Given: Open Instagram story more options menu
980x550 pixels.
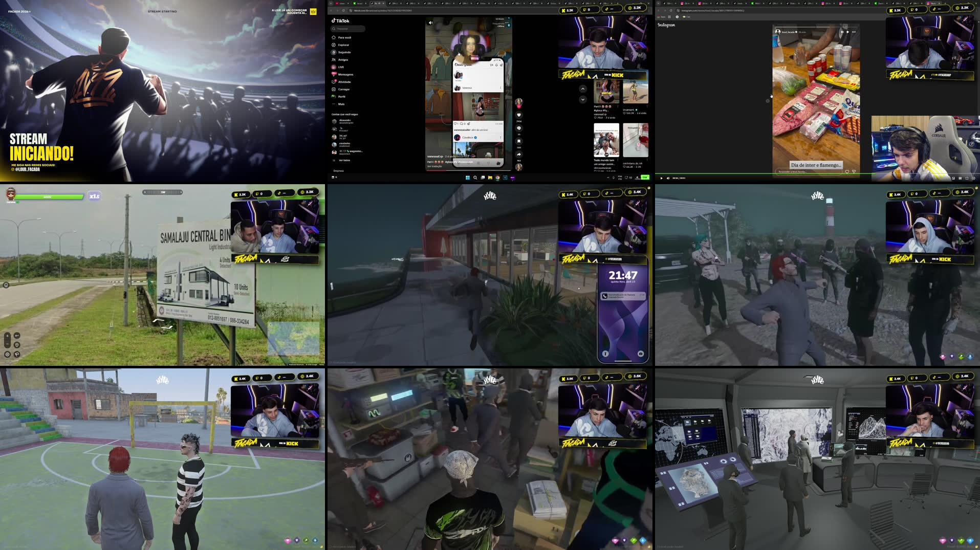Looking at the screenshot, I should click(x=854, y=32).
